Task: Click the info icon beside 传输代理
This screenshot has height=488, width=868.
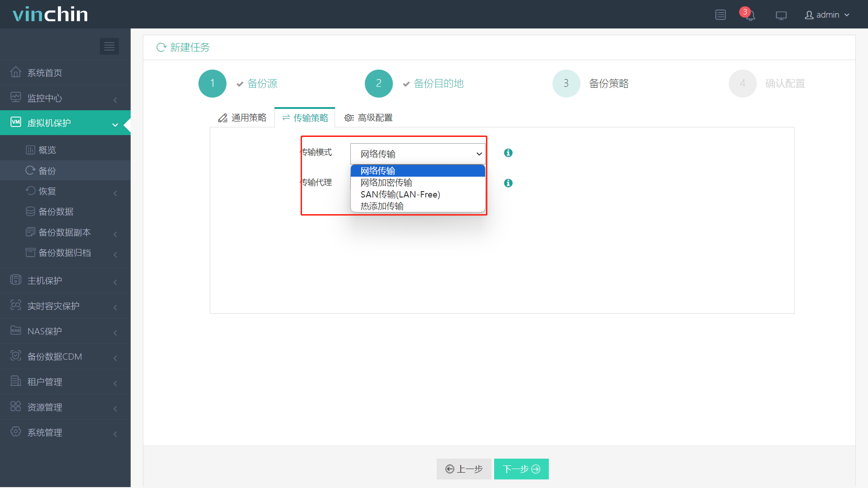Action: click(508, 183)
